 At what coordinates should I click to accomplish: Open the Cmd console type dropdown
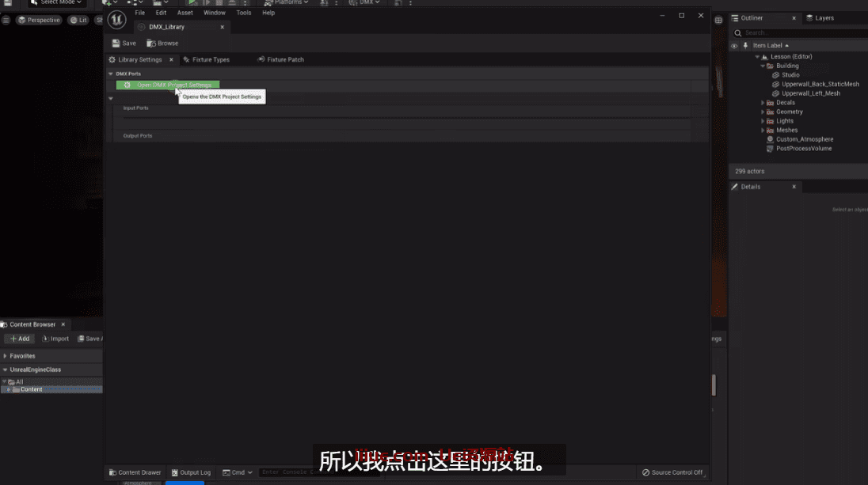[x=238, y=472]
